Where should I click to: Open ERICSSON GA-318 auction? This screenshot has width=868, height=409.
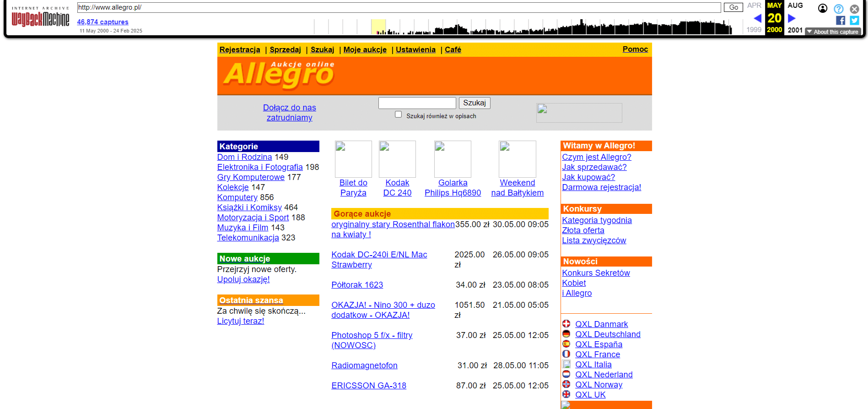point(369,386)
